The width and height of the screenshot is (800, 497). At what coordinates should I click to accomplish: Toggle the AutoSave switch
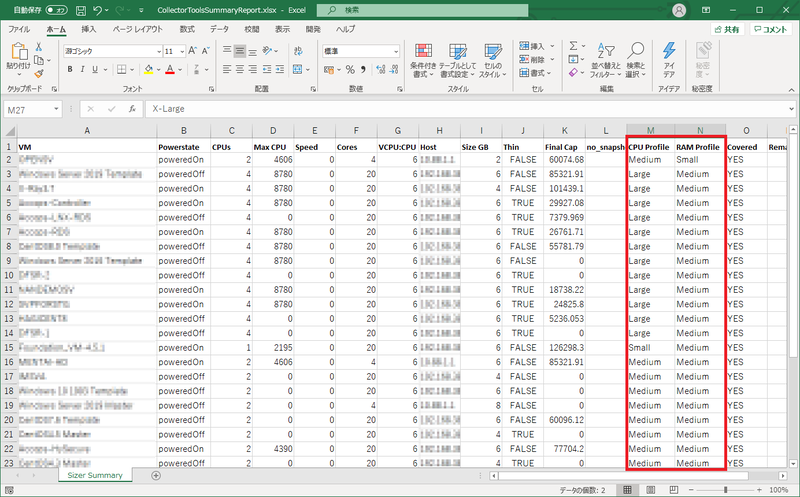tap(56, 10)
